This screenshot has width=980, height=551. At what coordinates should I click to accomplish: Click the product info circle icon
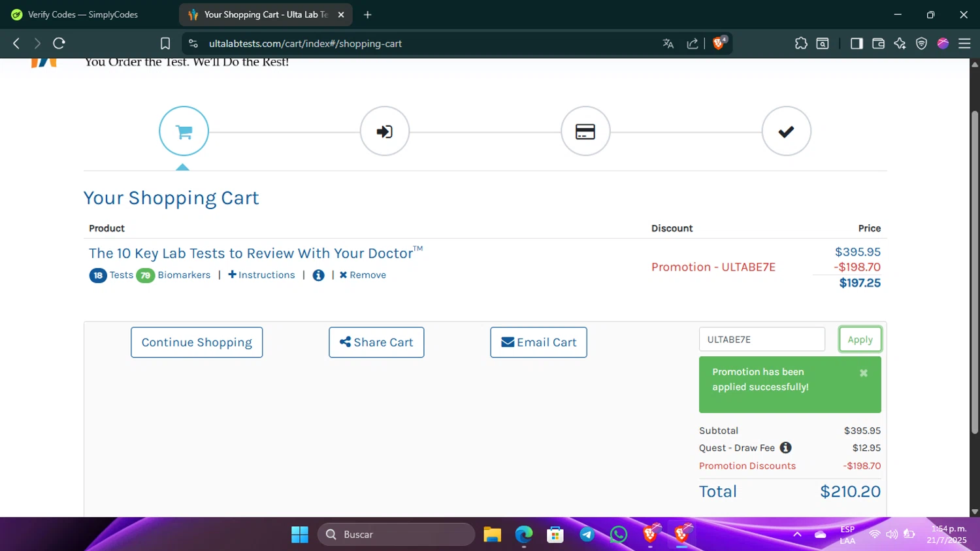point(318,275)
